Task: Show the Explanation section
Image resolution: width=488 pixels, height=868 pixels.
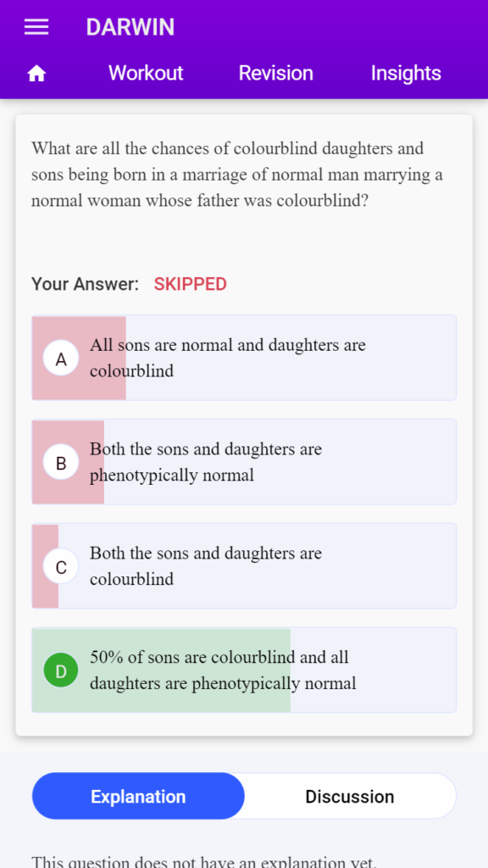Action: point(138,796)
